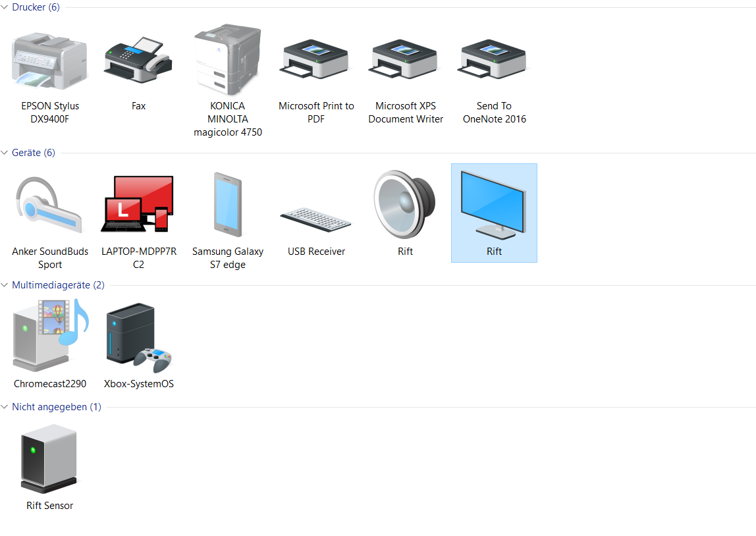The image size is (756, 536).
Task: Click the Rift speaker audio device icon
Action: coord(405,204)
